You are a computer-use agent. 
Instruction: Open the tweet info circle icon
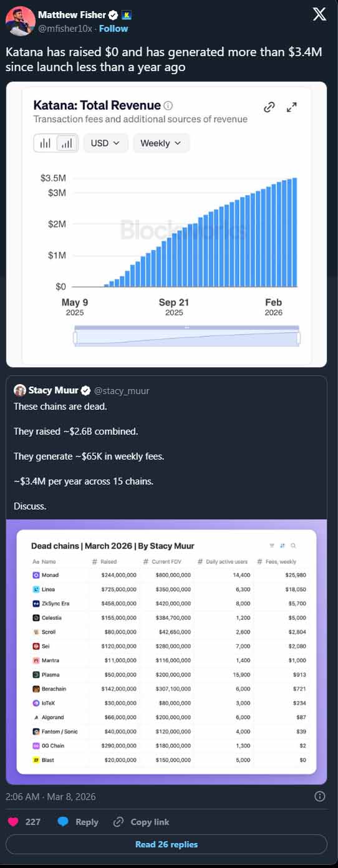click(320, 796)
